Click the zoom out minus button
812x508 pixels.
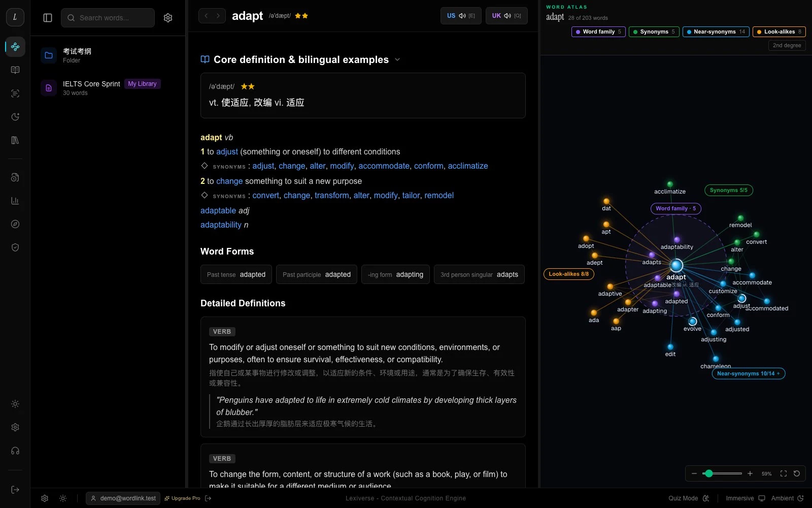click(x=694, y=473)
